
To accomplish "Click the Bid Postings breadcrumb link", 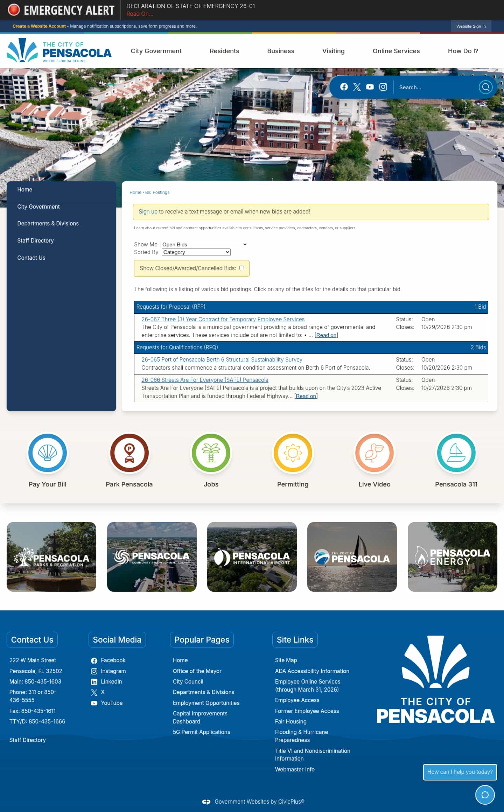I will [157, 192].
